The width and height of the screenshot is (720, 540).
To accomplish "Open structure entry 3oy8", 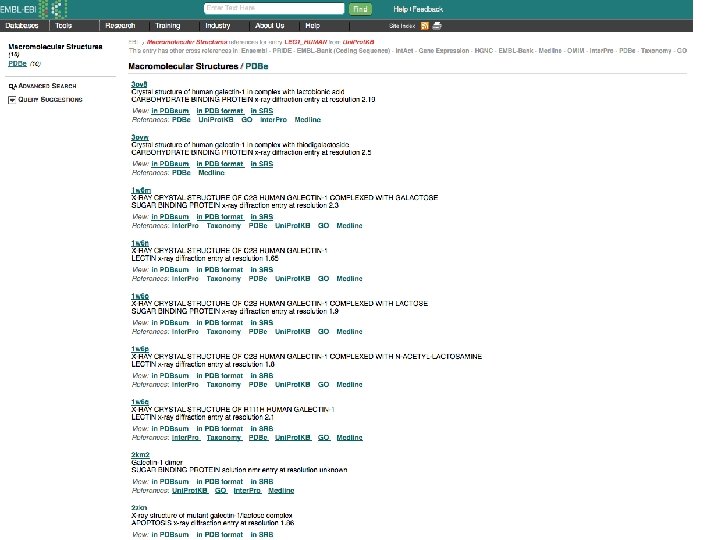I will tap(139, 84).
